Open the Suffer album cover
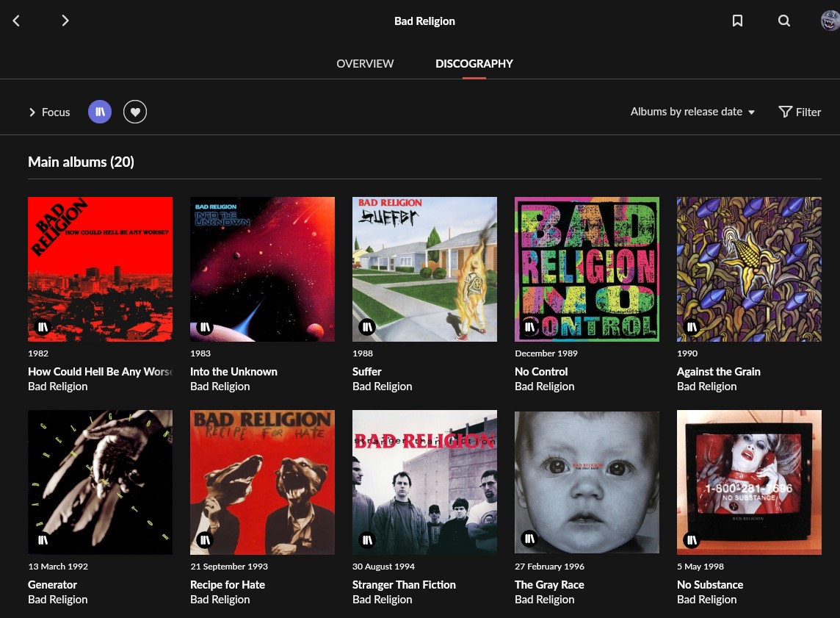 (425, 269)
